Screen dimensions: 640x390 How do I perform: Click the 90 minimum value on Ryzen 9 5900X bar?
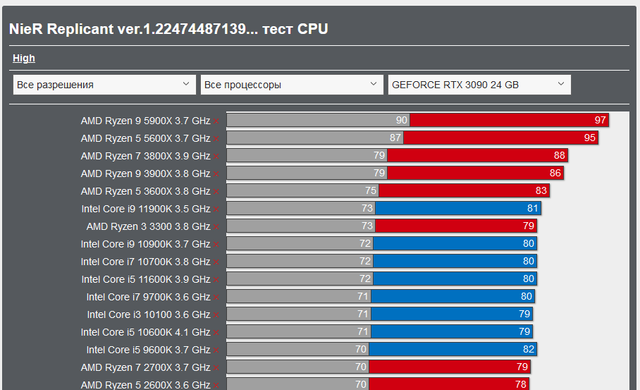point(402,120)
